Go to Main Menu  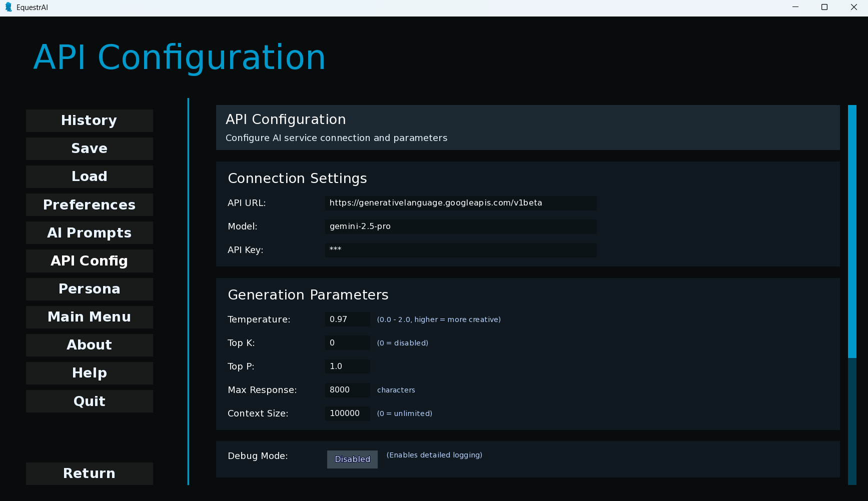[89, 317]
